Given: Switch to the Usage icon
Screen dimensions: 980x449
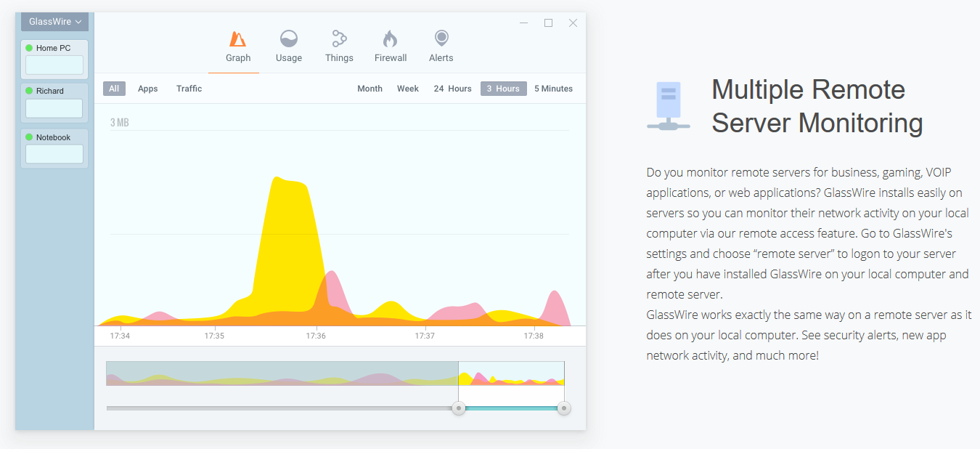Looking at the screenshot, I should [289, 39].
